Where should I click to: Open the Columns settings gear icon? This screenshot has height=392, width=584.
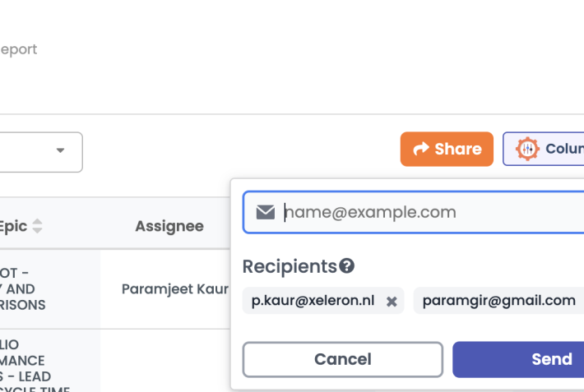click(x=527, y=149)
